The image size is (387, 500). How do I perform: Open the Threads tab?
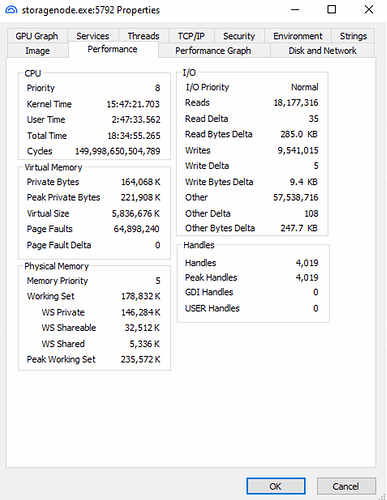tap(144, 36)
